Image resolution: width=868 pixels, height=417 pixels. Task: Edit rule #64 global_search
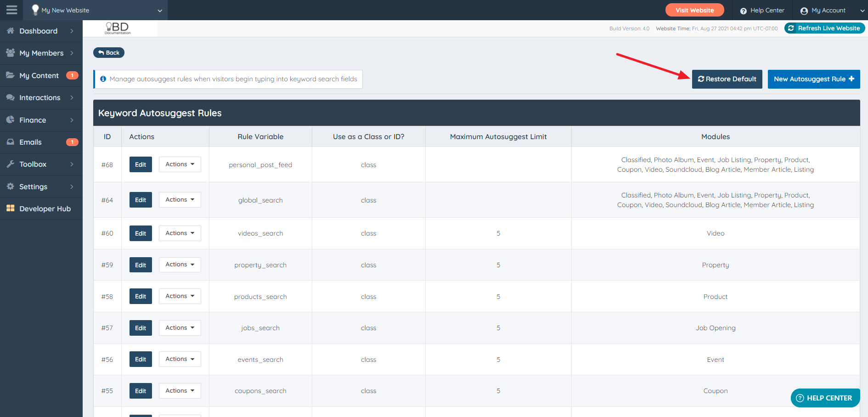(141, 200)
